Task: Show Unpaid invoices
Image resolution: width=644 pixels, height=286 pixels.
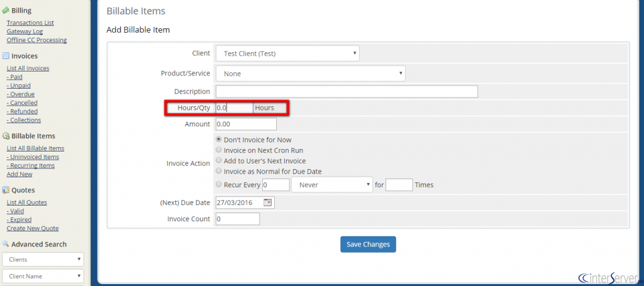Action: coord(18,85)
